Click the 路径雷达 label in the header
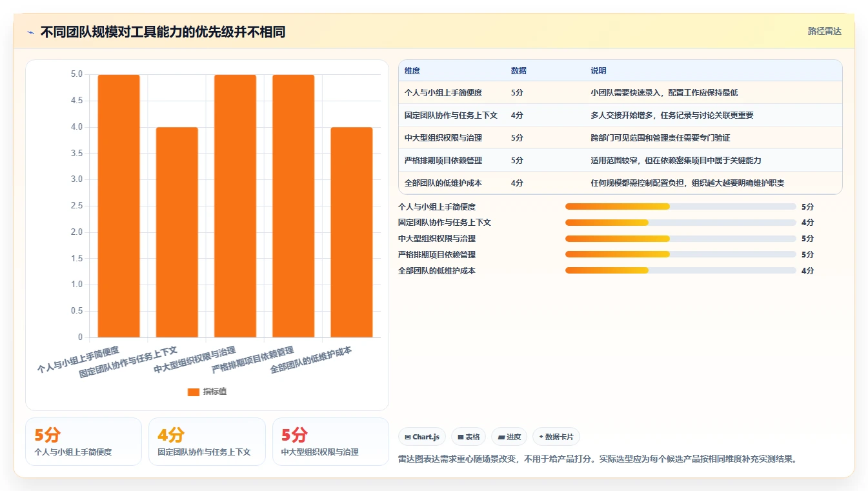Viewport: 868px width, 491px height. click(825, 31)
